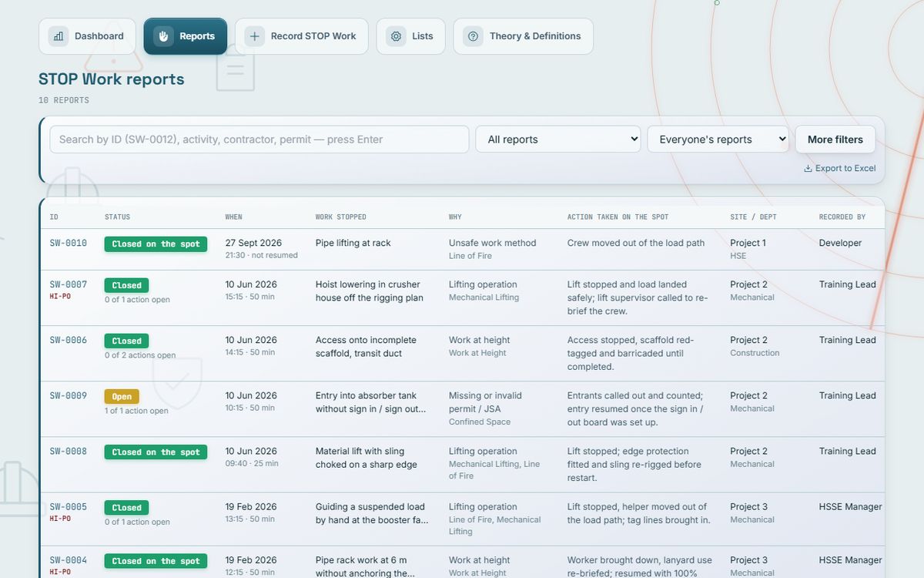Click the SITE / DEPT column header

tap(753, 217)
